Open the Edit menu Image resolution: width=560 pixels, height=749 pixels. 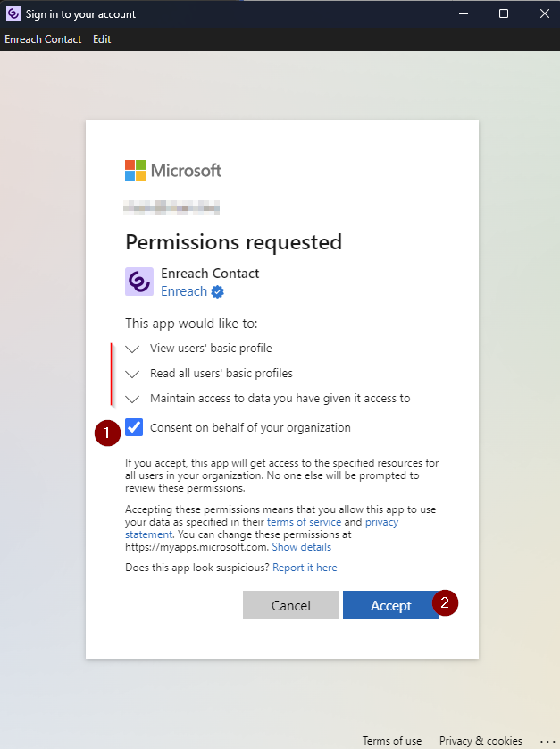tap(102, 39)
